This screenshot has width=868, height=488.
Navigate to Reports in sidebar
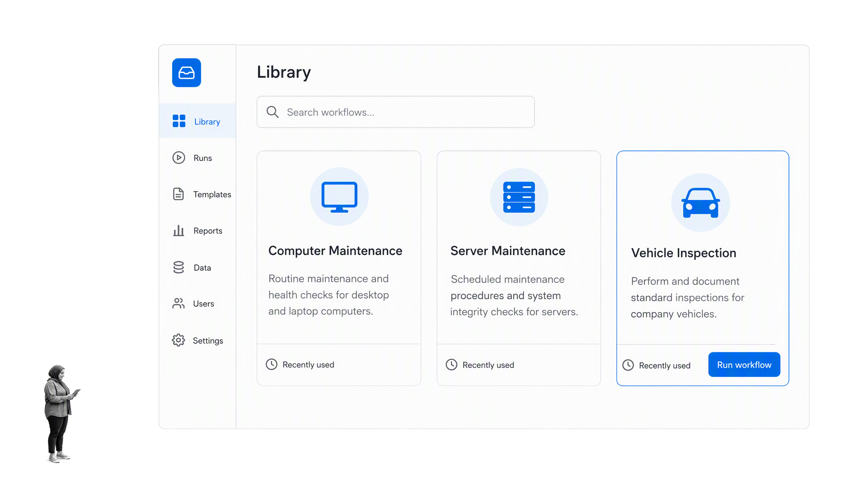[208, 231]
